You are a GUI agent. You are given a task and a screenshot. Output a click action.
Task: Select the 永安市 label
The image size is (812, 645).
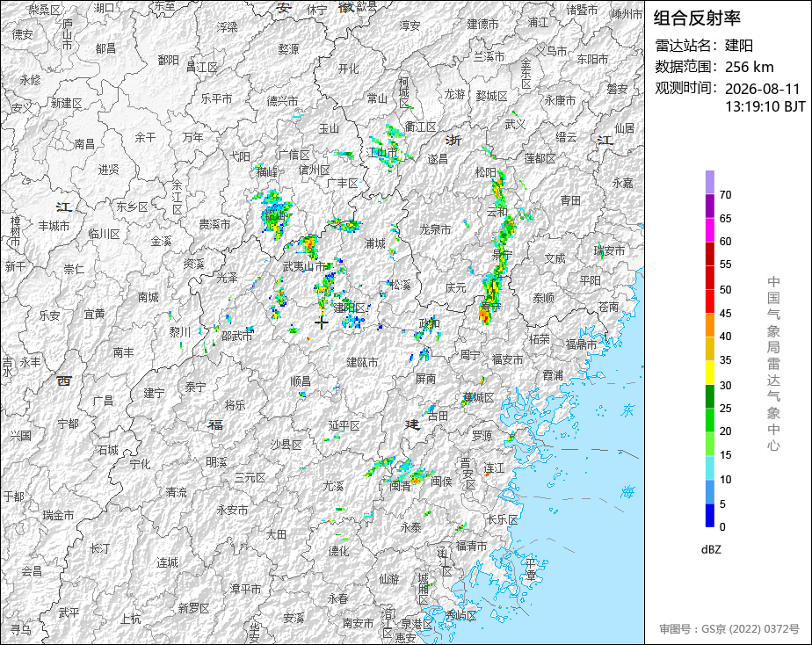[x=232, y=510]
